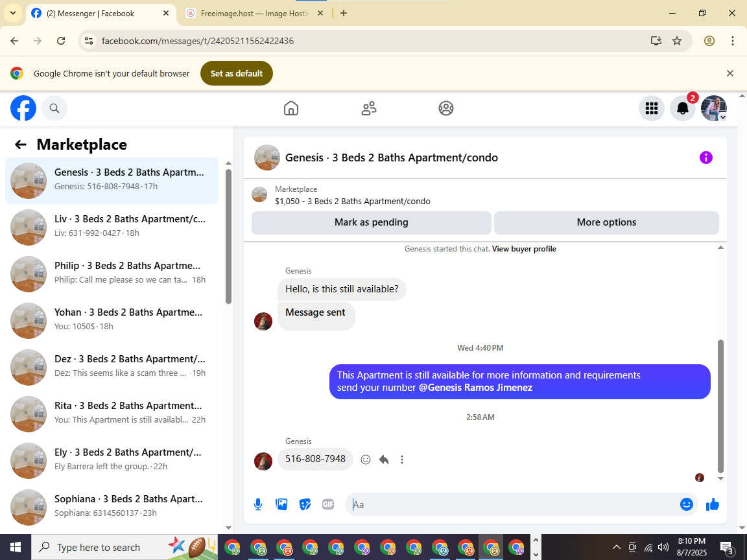This screenshot has height=560, width=747.
Task: Open the Facebook menu grid icon
Action: (x=651, y=109)
